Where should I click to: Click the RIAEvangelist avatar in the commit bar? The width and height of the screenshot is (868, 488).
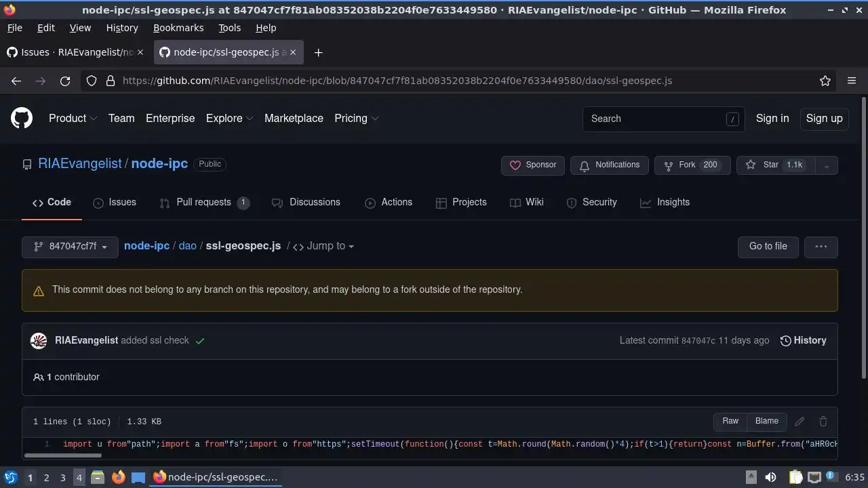[x=39, y=340]
